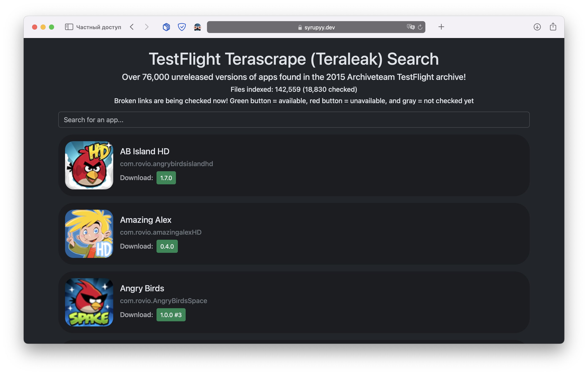Download version 1.7.0 of AB Island HD
The height and width of the screenshot is (375, 588).
coord(166,178)
